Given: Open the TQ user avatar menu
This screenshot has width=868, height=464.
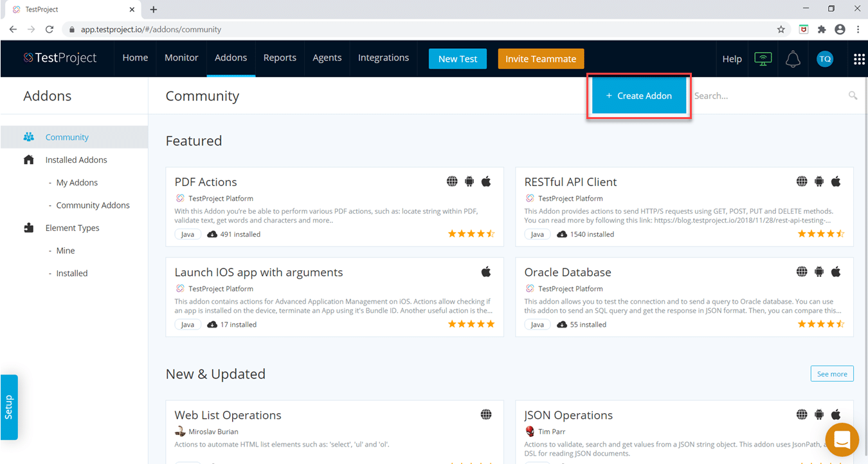Looking at the screenshot, I should click(825, 59).
